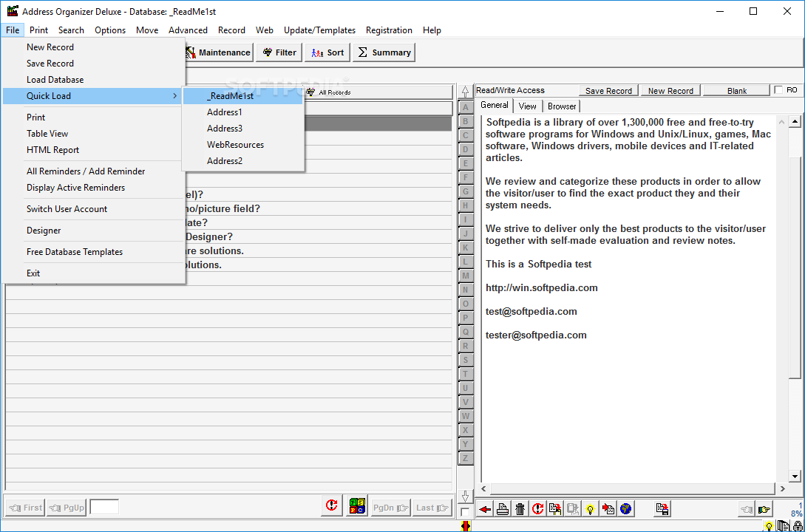Load the Address2 database

click(x=243, y=160)
